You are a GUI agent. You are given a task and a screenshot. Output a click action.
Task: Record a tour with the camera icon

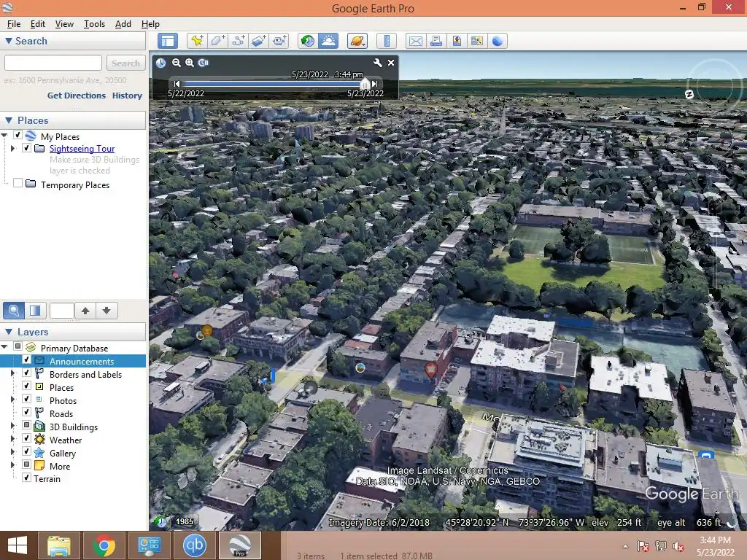[x=279, y=41]
